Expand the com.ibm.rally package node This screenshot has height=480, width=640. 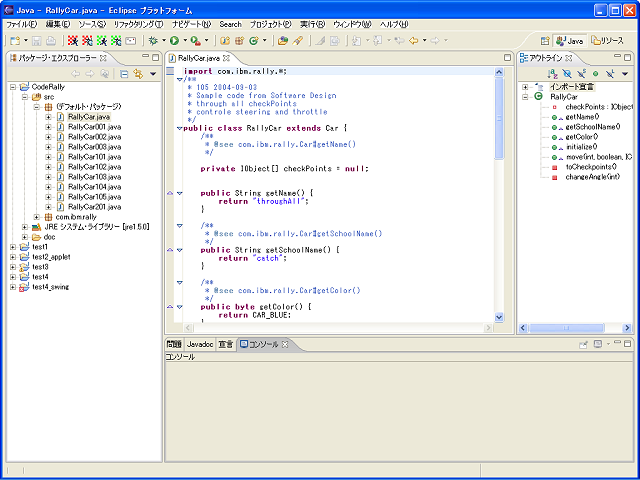[x=37, y=217]
